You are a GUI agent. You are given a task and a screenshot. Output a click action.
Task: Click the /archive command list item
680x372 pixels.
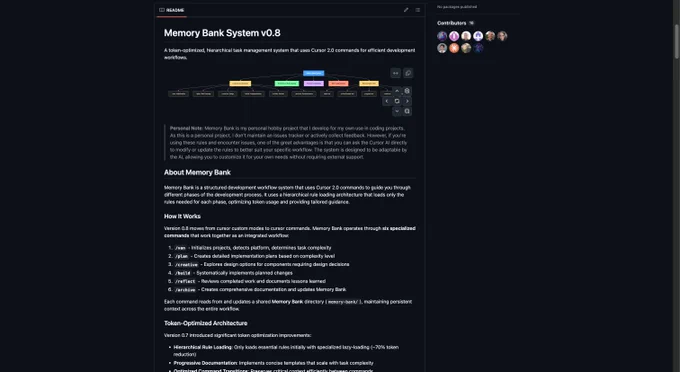[260, 290]
